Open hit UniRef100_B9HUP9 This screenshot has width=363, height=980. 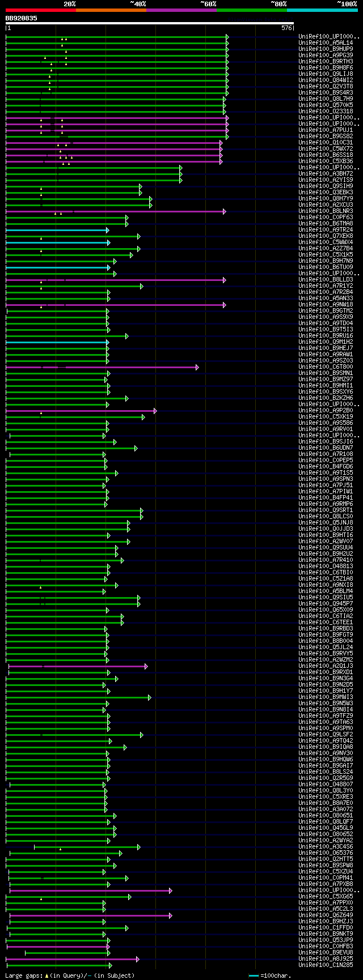[326, 49]
